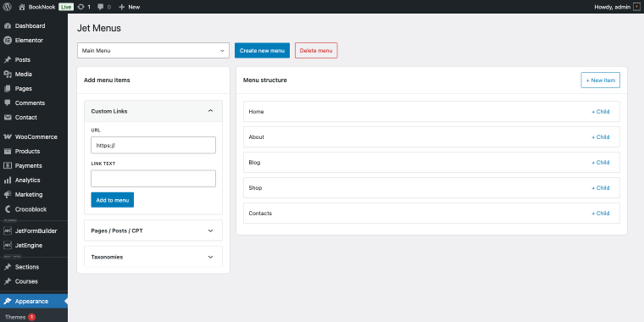
Task: Open the JetEngine menu item
Action: tap(34, 245)
